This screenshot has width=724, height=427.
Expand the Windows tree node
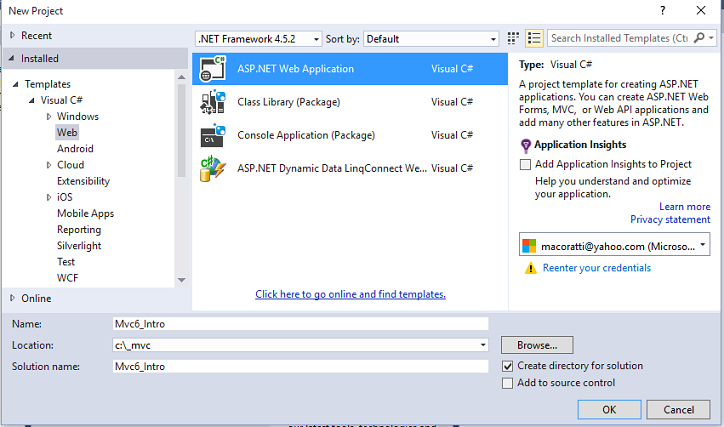pyautogui.click(x=48, y=116)
